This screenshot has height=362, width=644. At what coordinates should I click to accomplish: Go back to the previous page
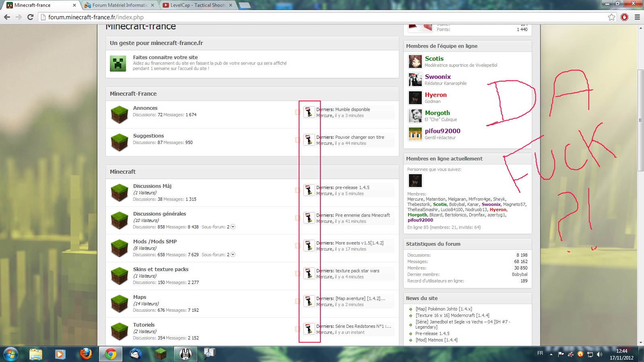tap(7, 17)
